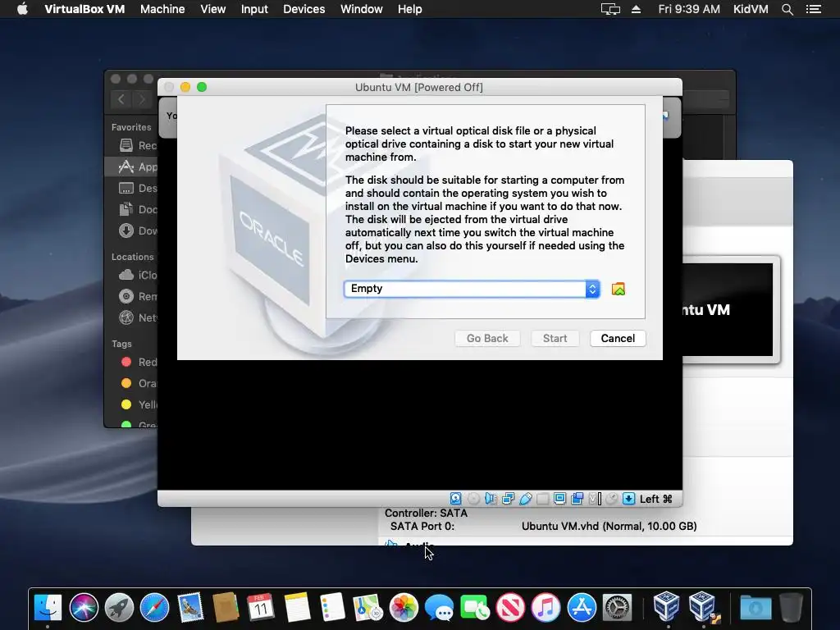This screenshot has width=840, height=630.
Task: Open the Apple menu
Action: tap(22, 9)
